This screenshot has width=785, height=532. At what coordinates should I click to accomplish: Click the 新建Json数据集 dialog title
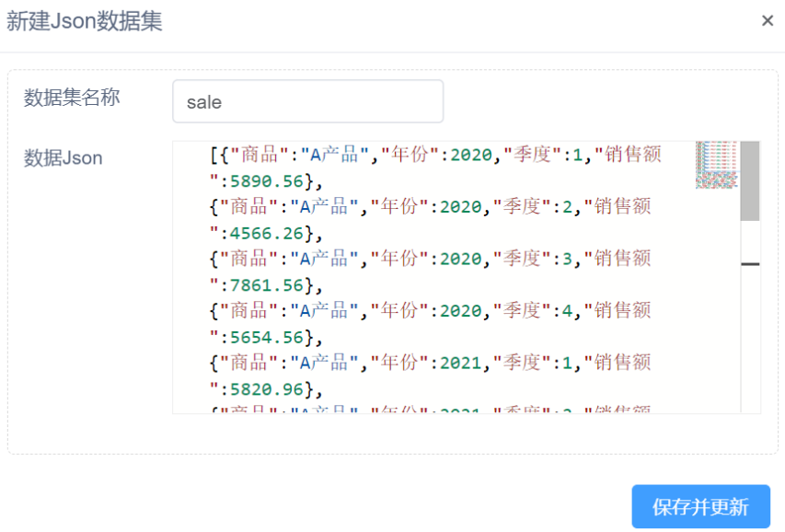(85, 22)
